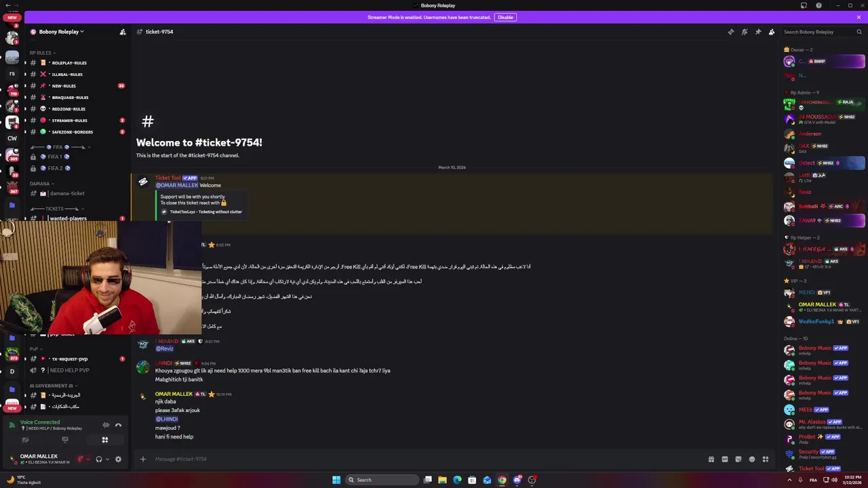Click the lock reaction in the ticket embed
Screen dimensions: 868x488
pos(224,202)
